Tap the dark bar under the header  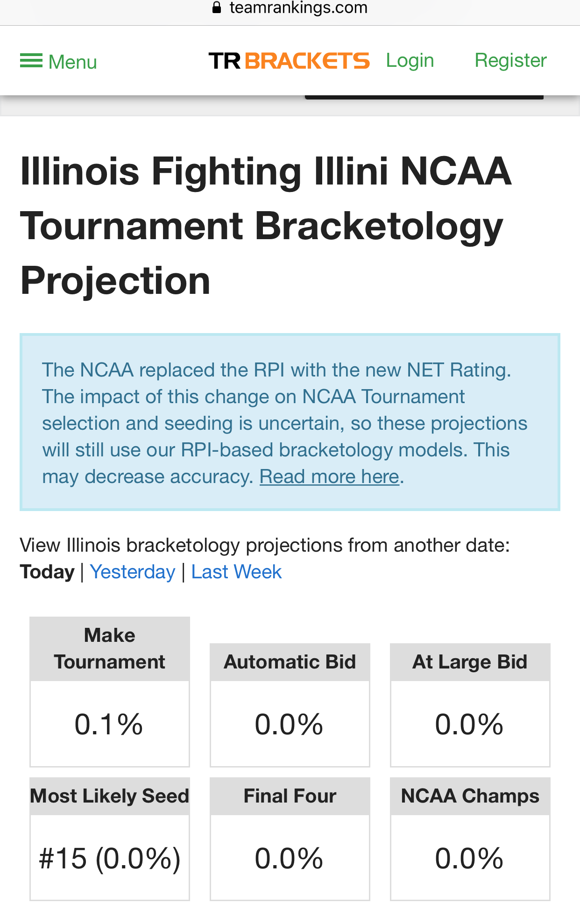point(424,97)
